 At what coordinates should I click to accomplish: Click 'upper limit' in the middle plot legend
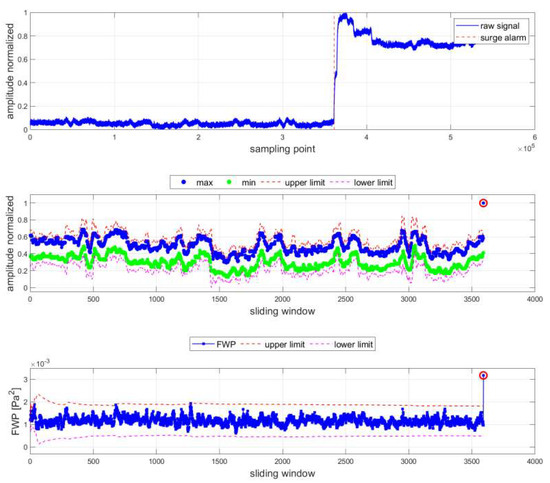click(x=304, y=183)
